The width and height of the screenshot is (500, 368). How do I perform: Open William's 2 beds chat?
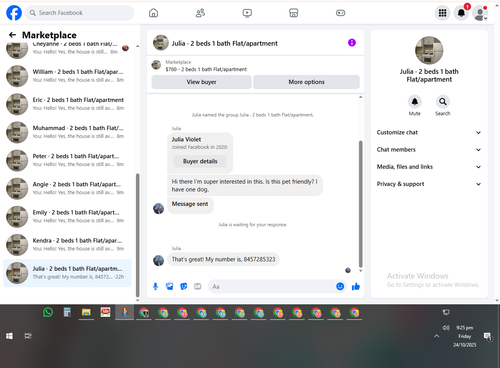tap(67, 76)
